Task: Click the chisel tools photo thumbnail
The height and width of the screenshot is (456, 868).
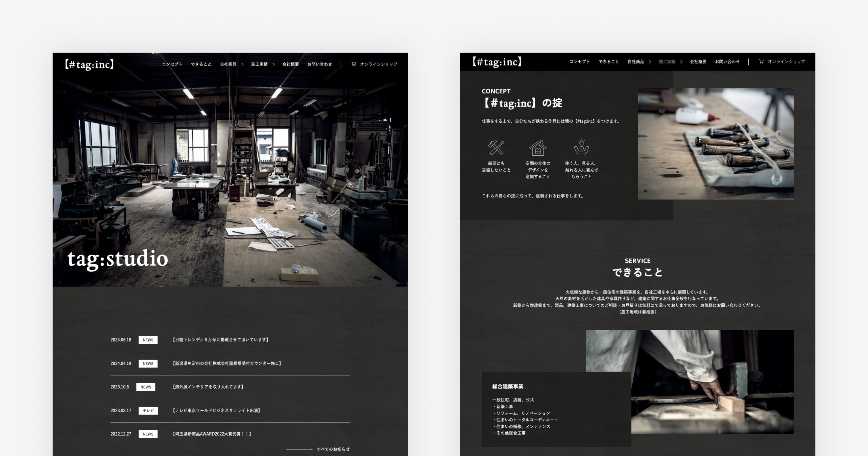Action: tap(715, 144)
